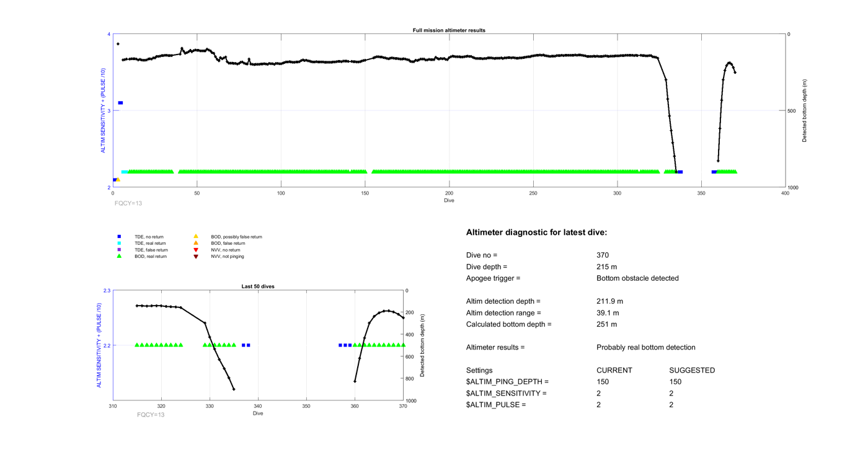This screenshot has height=450, width=868.
Task: Click the '$ALTIM_SENSITIVITY =' setting label
Action: click(x=506, y=393)
